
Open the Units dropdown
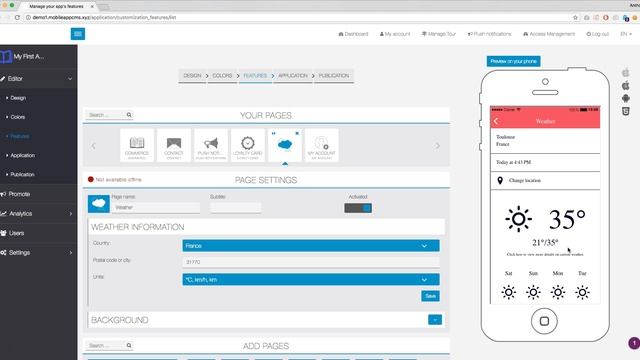pos(311,280)
